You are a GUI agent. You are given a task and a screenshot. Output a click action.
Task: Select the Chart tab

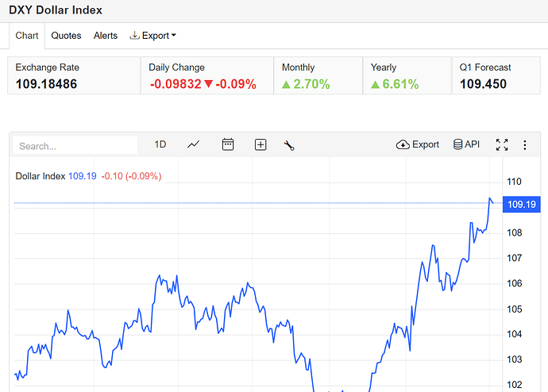point(27,36)
